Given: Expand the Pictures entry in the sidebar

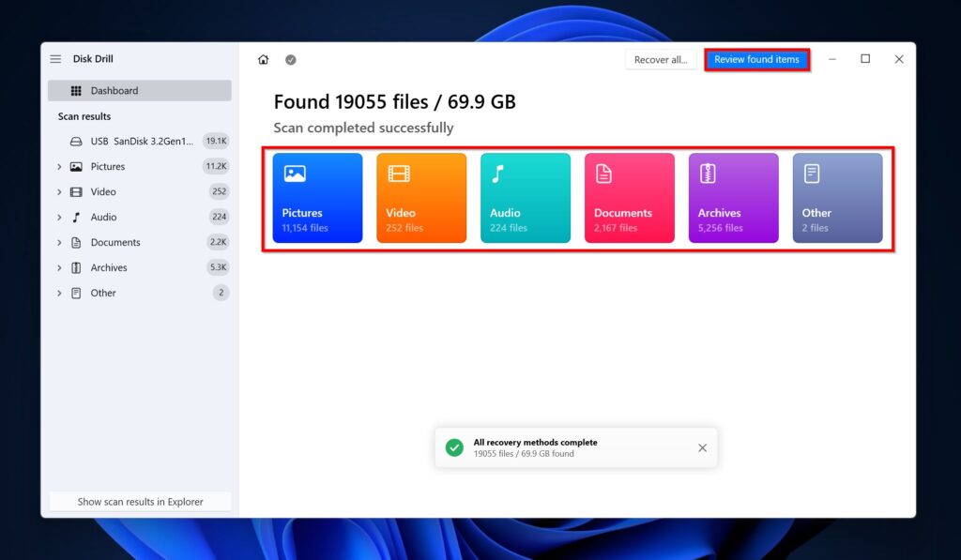Looking at the screenshot, I should click(60, 166).
